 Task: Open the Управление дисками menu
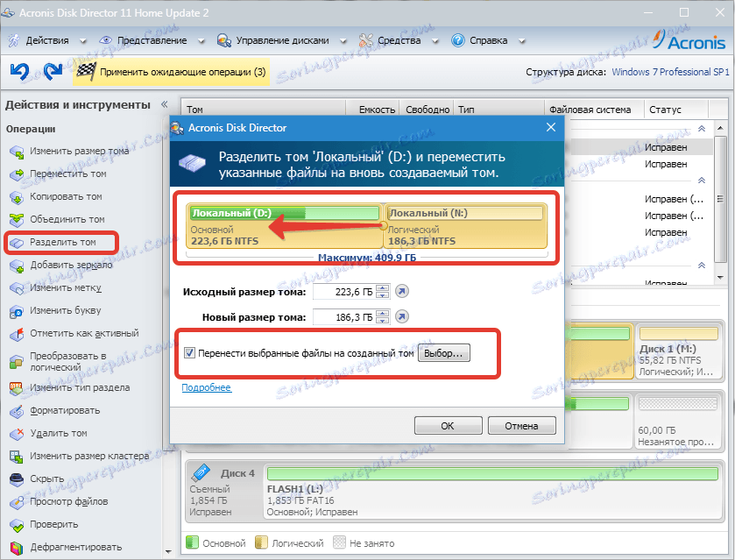282,41
